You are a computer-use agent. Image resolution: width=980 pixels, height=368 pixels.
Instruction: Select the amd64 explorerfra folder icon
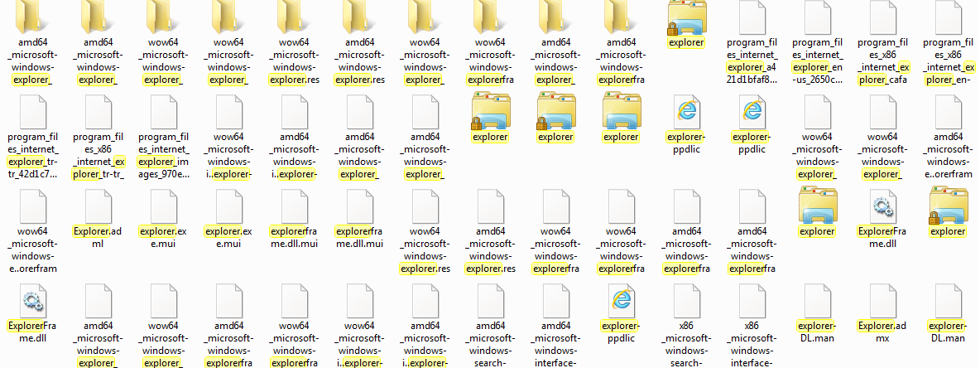(621, 16)
